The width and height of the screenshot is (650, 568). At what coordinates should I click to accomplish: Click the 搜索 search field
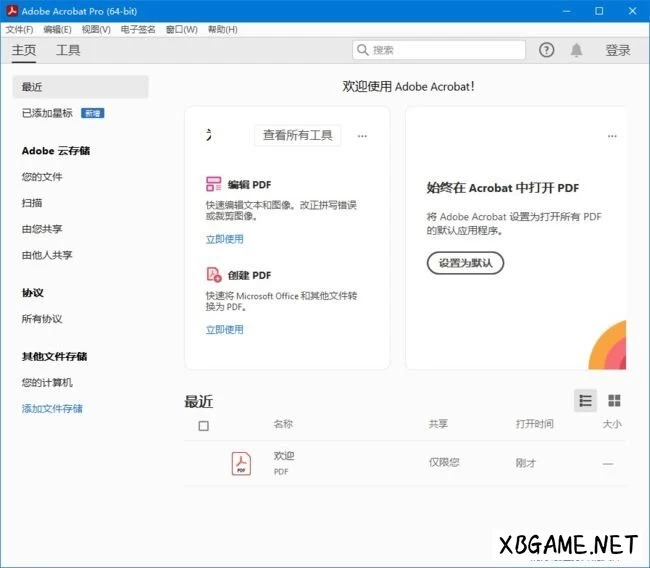click(x=438, y=50)
